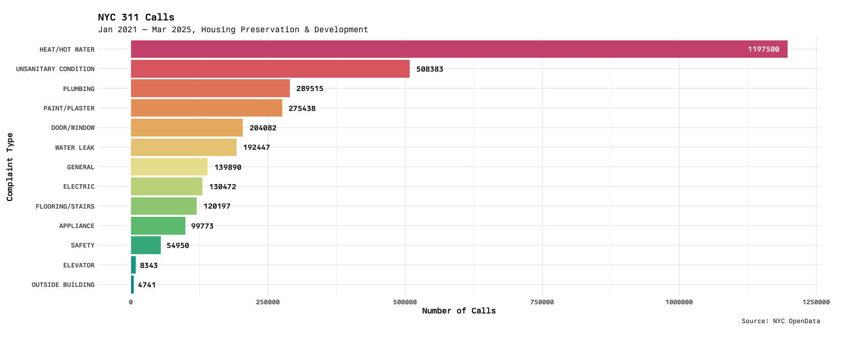
Task: Click the 192447 data label
Action: [256, 147]
